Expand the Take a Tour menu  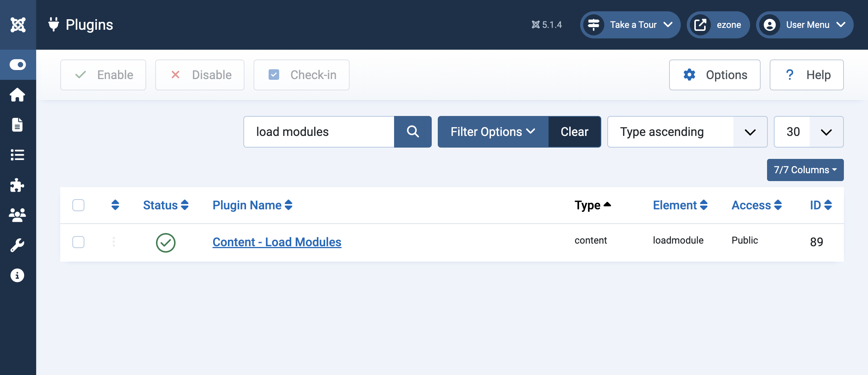[x=630, y=25]
